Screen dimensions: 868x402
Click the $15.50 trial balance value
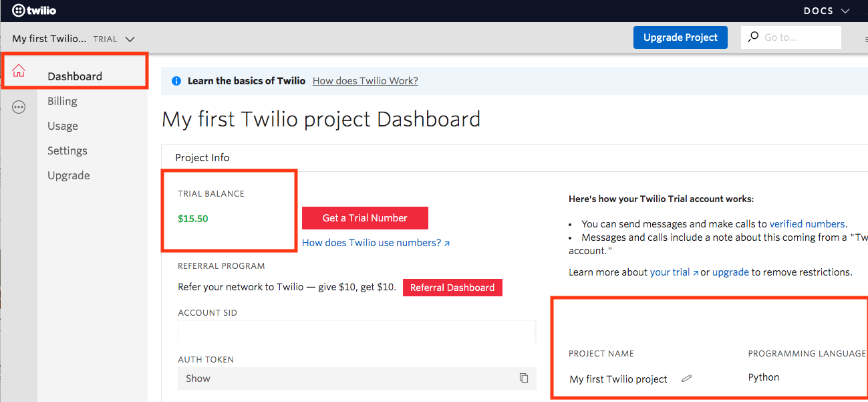coord(193,219)
